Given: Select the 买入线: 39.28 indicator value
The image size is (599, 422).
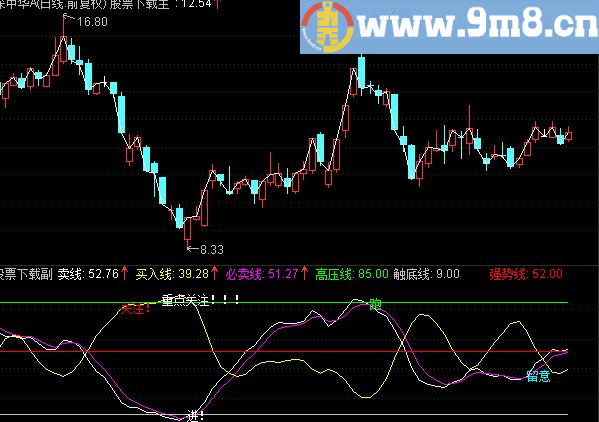Looking at the screenshot, I should click(x=172, y=274).
